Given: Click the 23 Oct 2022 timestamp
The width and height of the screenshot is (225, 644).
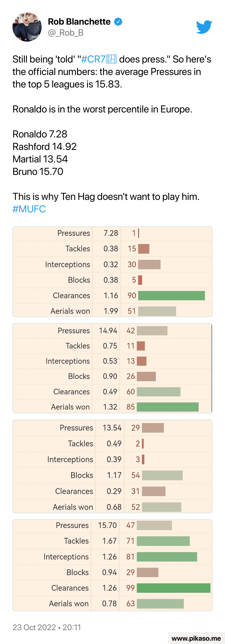Looking at the screenshot, I should coord(46,627).
